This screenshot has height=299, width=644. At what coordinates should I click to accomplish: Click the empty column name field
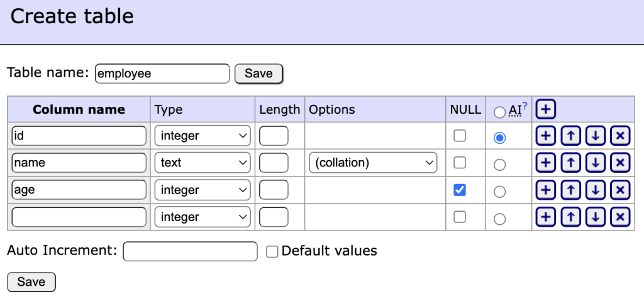pos(79,217)
